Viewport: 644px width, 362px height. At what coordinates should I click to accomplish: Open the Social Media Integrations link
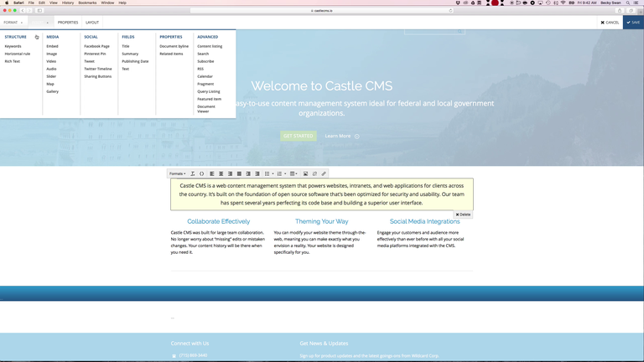pyautogui.click(x=424, y=221)
